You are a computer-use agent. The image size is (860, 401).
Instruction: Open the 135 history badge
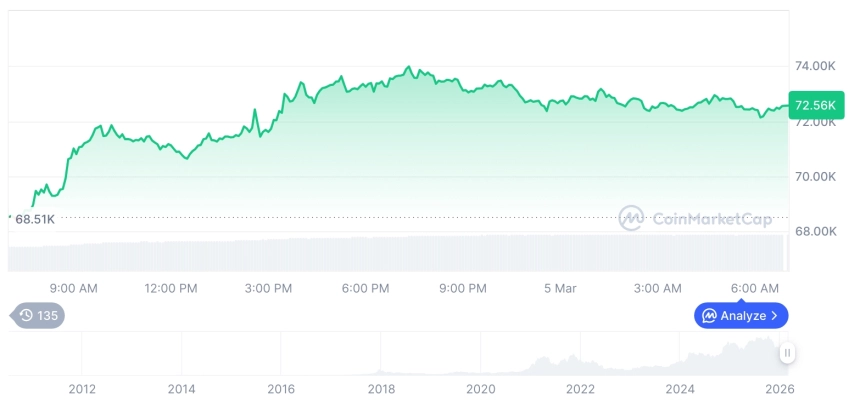tap(38, 316)
